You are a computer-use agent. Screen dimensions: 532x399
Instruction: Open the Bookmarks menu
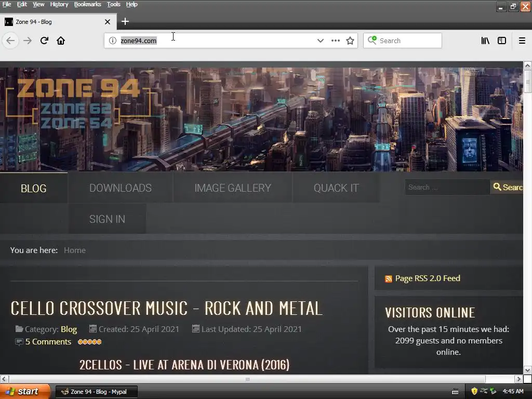[x=87, y=4]
